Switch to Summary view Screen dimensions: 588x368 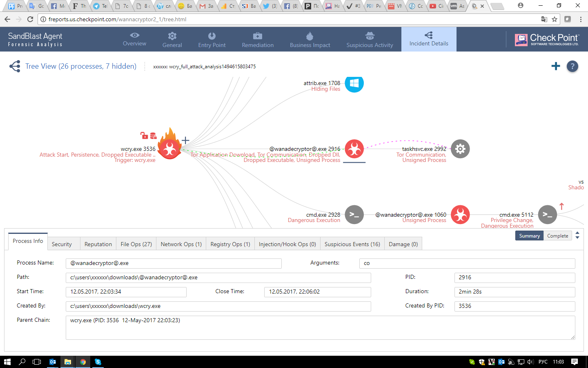[530, 236]
